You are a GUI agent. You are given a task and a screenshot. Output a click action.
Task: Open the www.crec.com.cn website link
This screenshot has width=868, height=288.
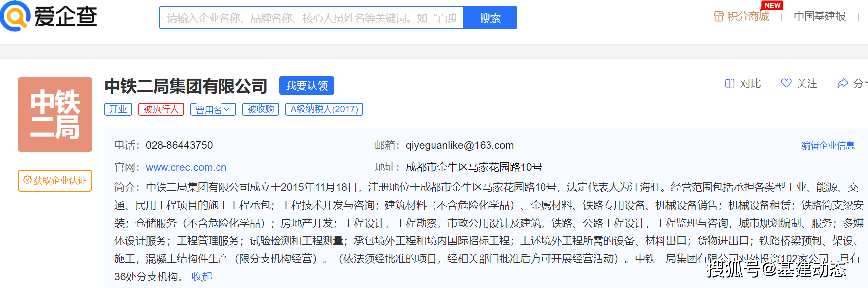(x=186, y=167)
